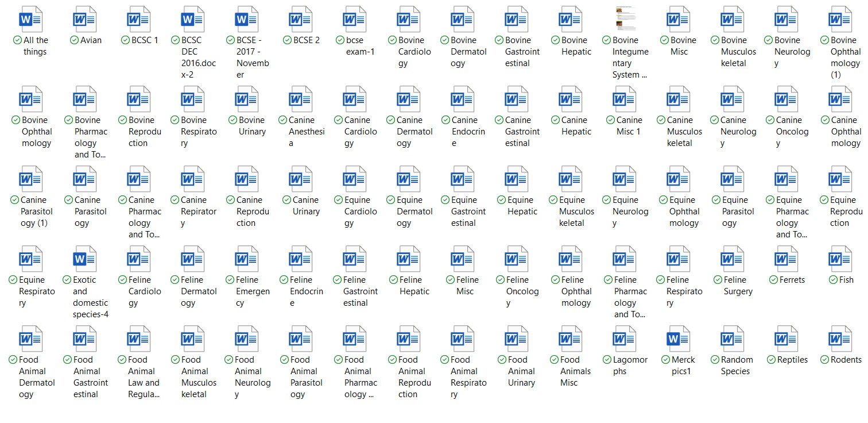Select the Random Species file icon

click(x=733, y=339)
